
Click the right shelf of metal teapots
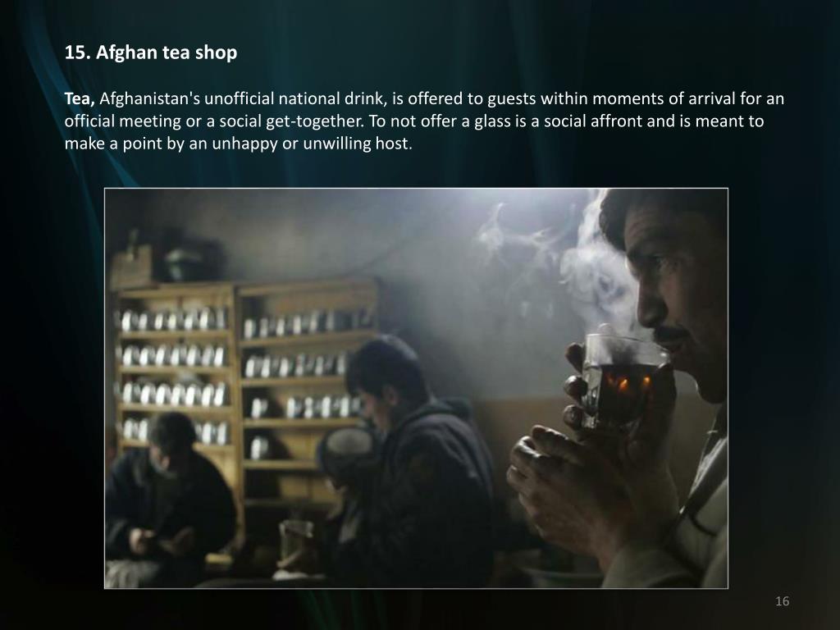[303, 370]
